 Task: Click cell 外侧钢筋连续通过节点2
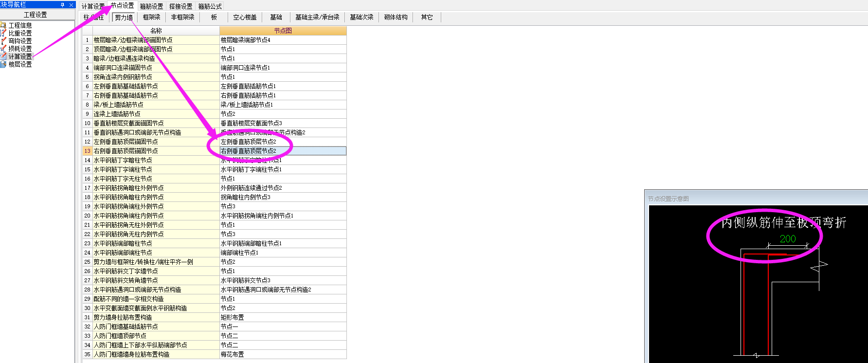(283, 188)
